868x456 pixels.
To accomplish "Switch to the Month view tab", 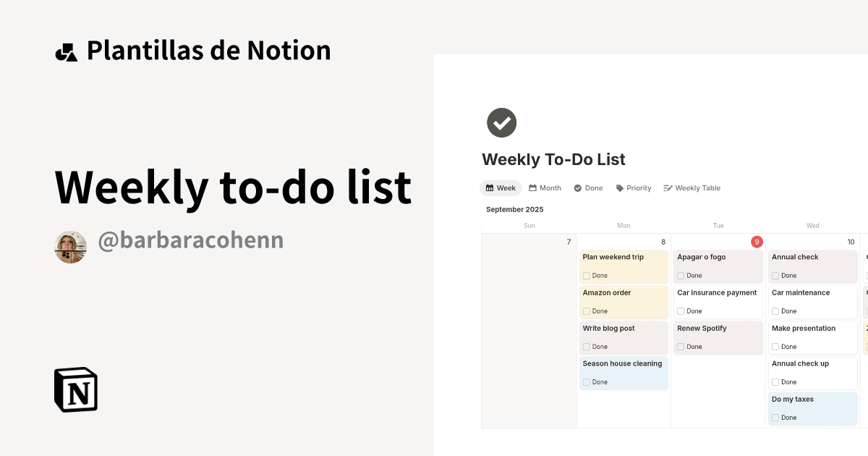I will tap(545, 187).
